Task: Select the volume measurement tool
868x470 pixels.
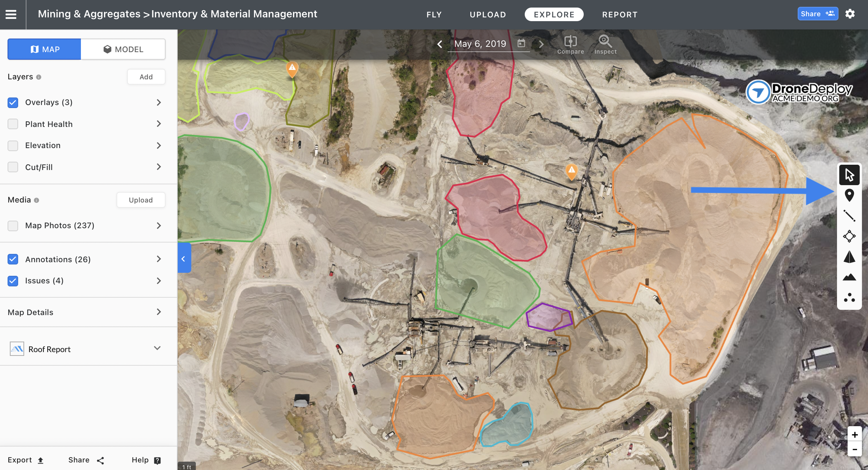Action: tap(849, 257)
